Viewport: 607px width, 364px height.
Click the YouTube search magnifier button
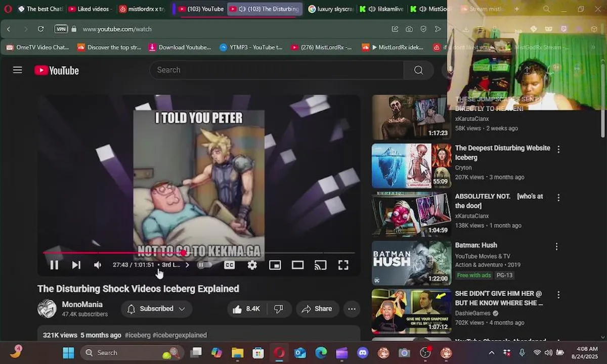[418, 70]
